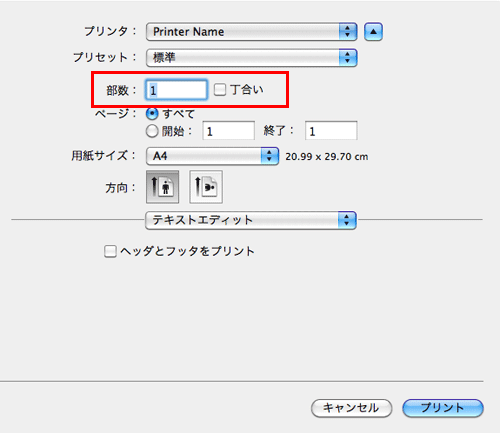Screen dimensions: 500x433
Task: Open the テキストエディット options menu
Action: coord(251,220)
